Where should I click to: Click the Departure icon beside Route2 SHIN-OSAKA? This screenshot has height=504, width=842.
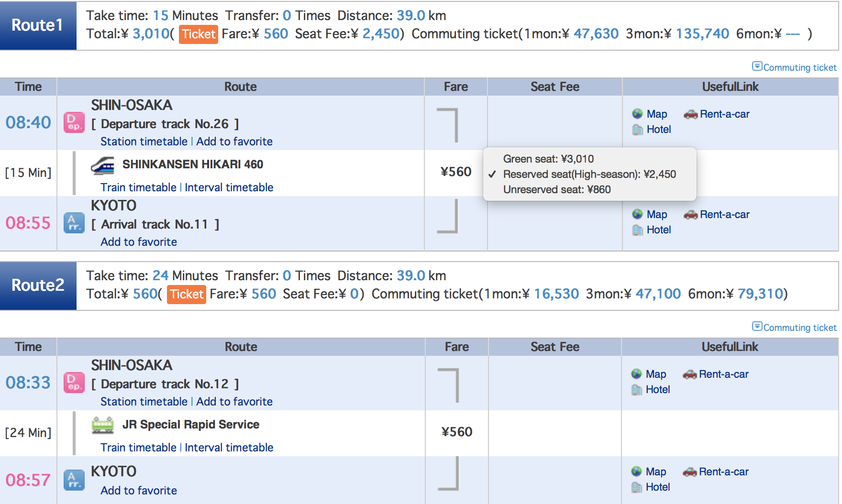[74, 383]
